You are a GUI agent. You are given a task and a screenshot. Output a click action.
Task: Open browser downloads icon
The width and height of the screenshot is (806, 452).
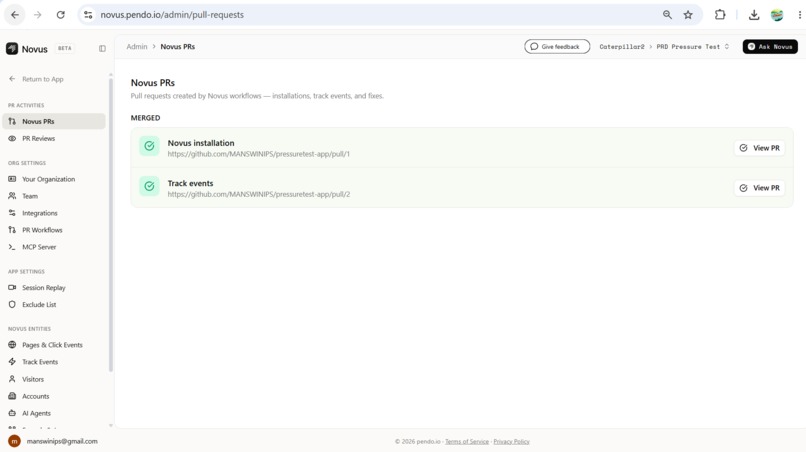[754, 15]
